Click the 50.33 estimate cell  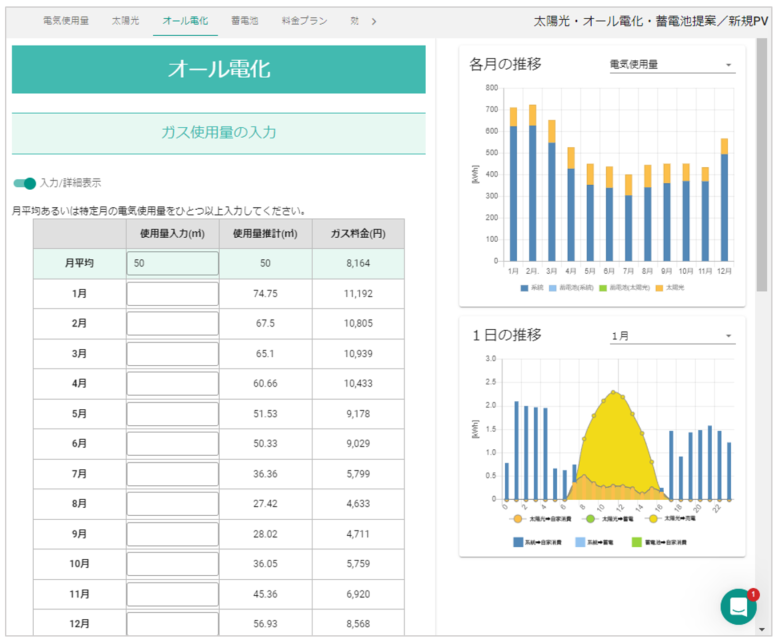coord(265,444)
